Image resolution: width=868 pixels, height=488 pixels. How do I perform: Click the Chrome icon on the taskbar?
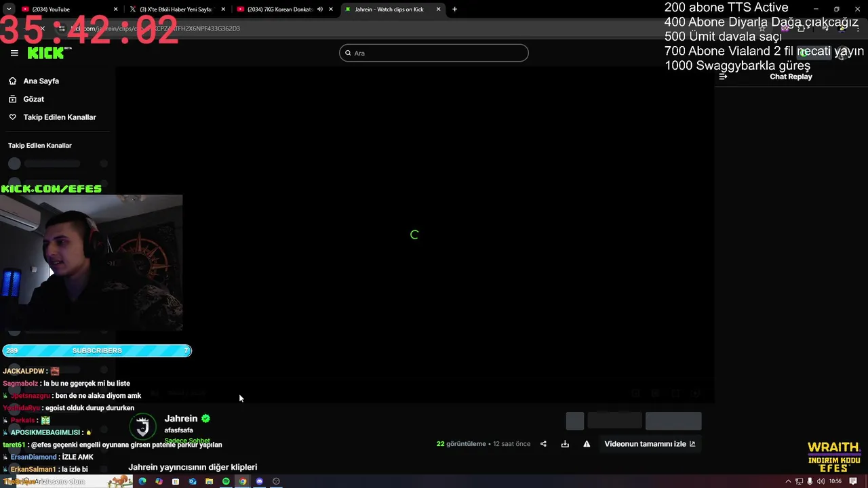point(242,481)
